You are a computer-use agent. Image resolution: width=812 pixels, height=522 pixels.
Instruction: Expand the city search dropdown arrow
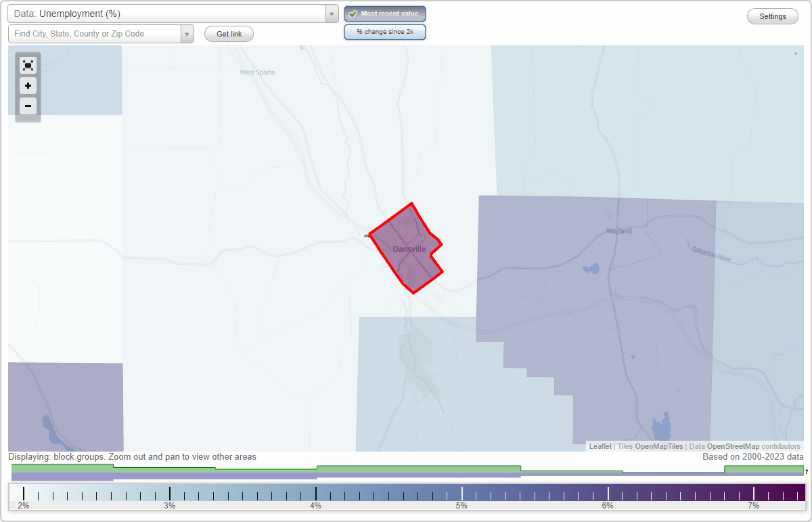[187, 33]
